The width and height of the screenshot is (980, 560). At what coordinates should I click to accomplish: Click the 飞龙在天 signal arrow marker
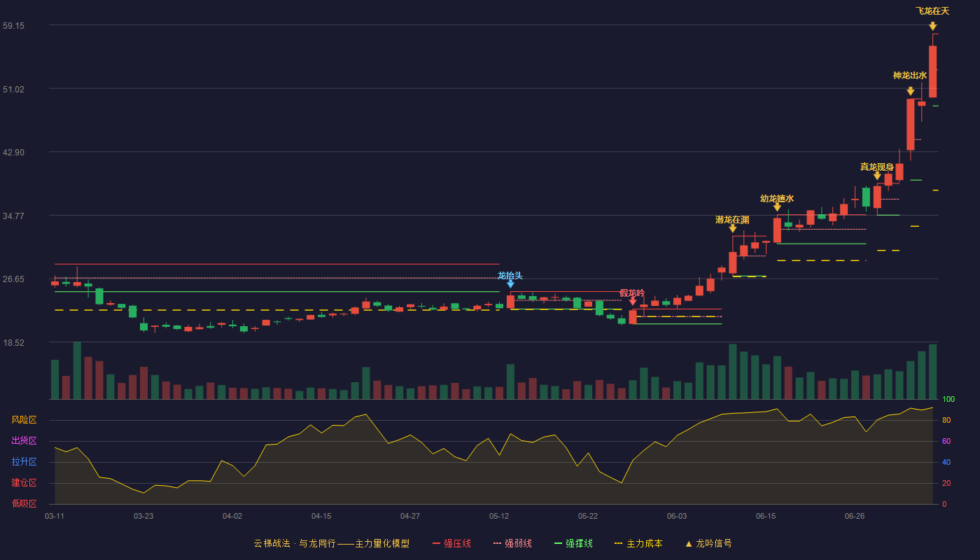tap(932, 27)
